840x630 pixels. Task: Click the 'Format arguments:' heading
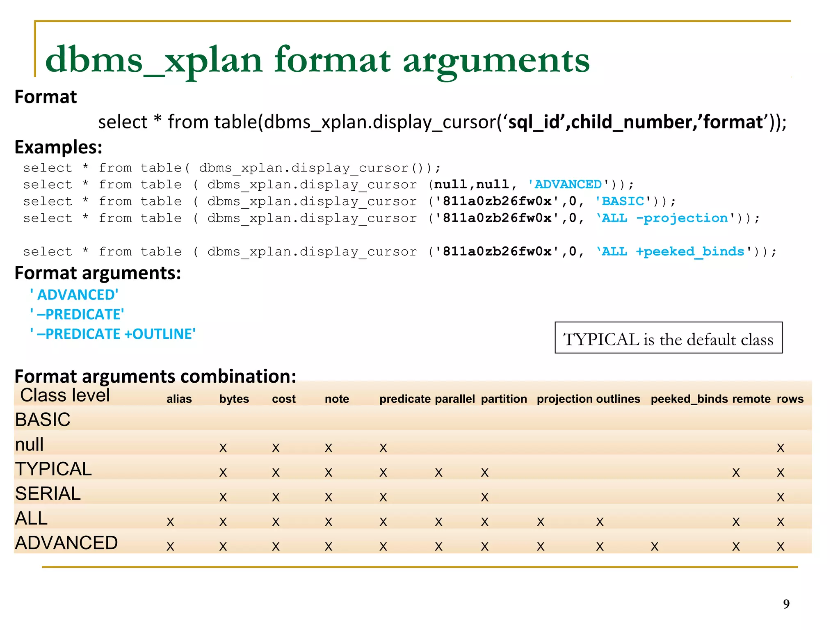[x=98, y=273]
